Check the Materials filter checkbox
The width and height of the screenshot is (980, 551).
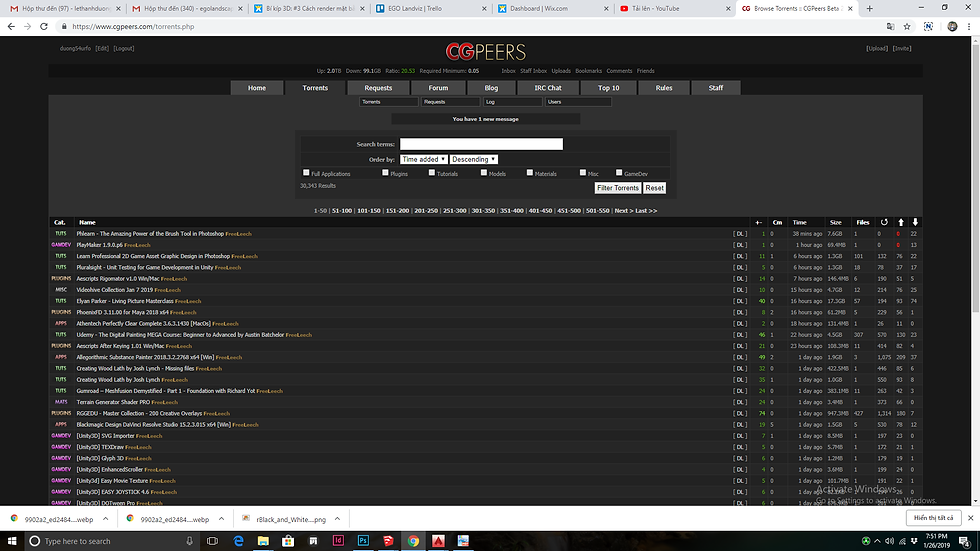click(x=530, y=172)
